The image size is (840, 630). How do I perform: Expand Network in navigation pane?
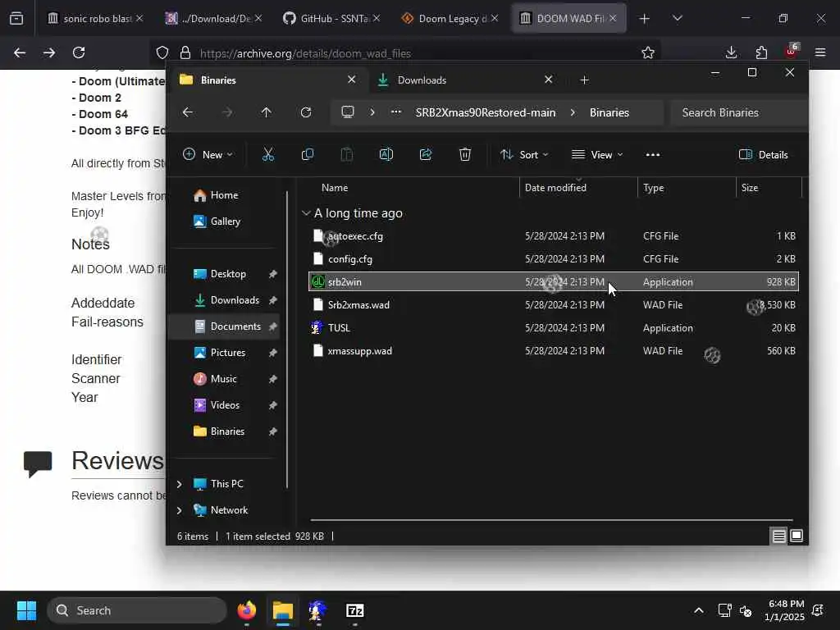tap(179, 510)
